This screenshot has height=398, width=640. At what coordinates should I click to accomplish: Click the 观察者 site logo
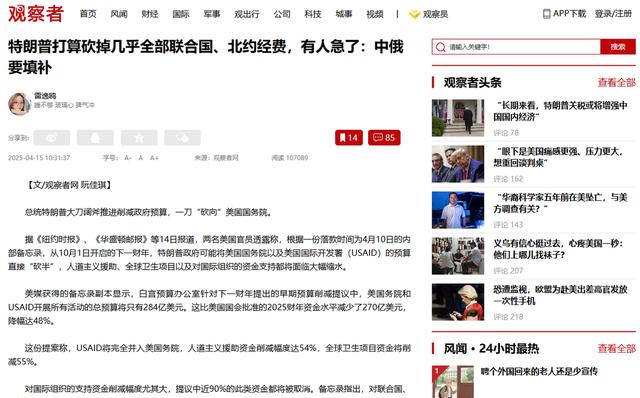click(x=36, y=13)
